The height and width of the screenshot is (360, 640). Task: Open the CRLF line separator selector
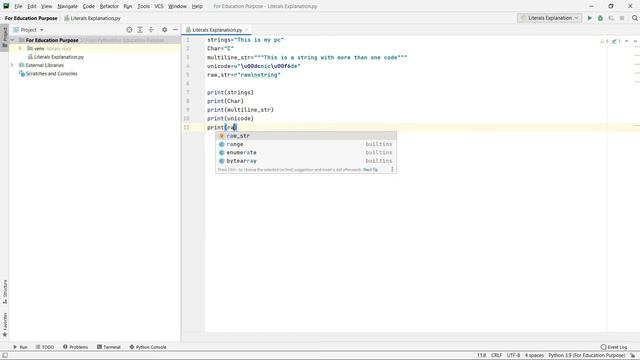(x=496, y=356)
